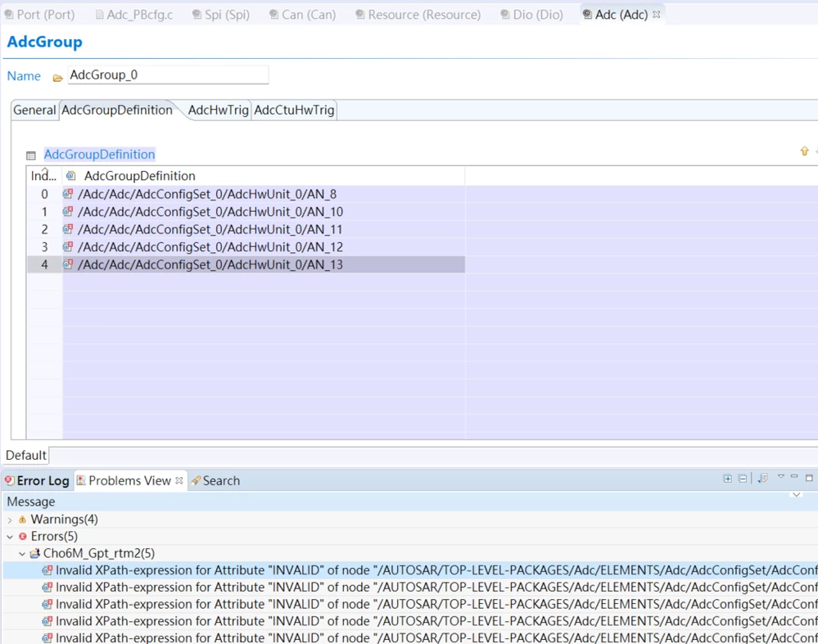Expand the Warnings(4) tree node
818x644 pixels.
[10, 520]
